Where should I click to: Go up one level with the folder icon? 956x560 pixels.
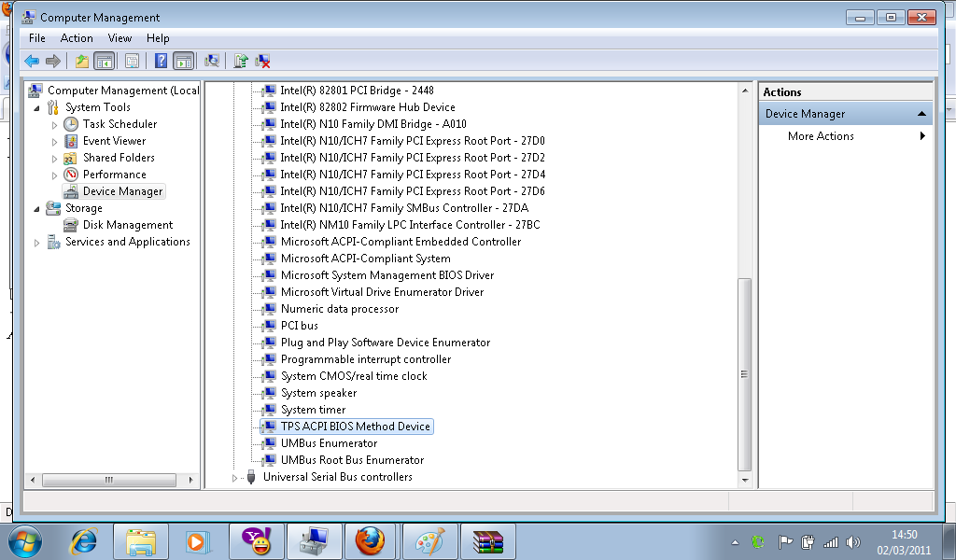click(82, 61)
